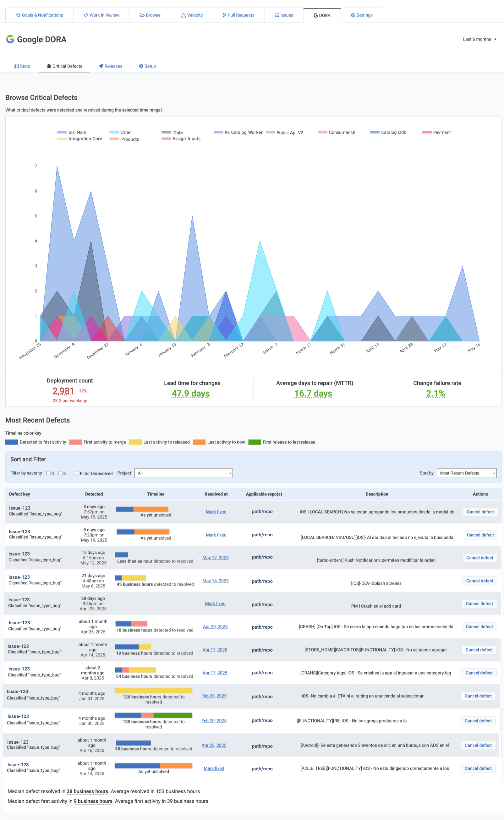Open the Pull Requests tab

[x=239, y=15]
